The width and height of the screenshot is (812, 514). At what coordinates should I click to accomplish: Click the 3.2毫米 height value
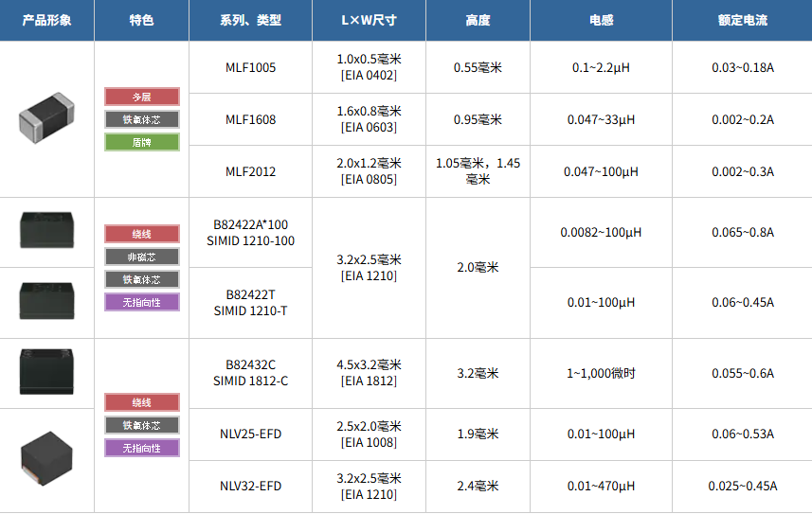[x=478, y=373]
